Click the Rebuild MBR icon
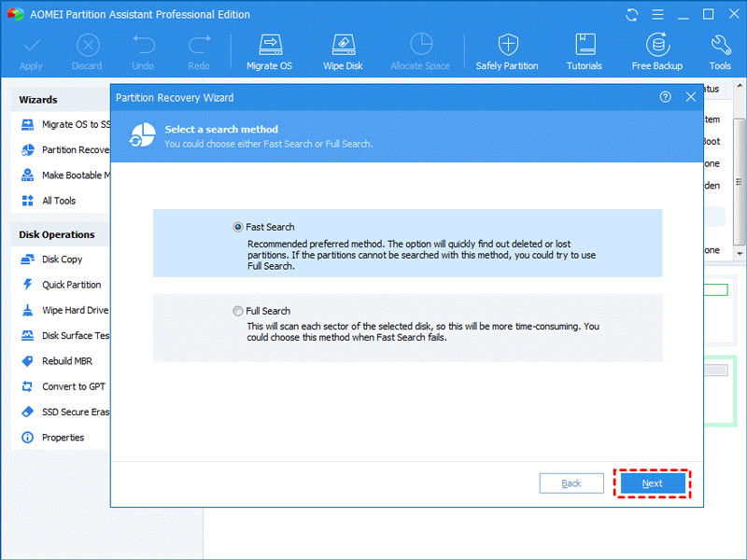This screenshot has height=560, width=747. click(28, 361)
